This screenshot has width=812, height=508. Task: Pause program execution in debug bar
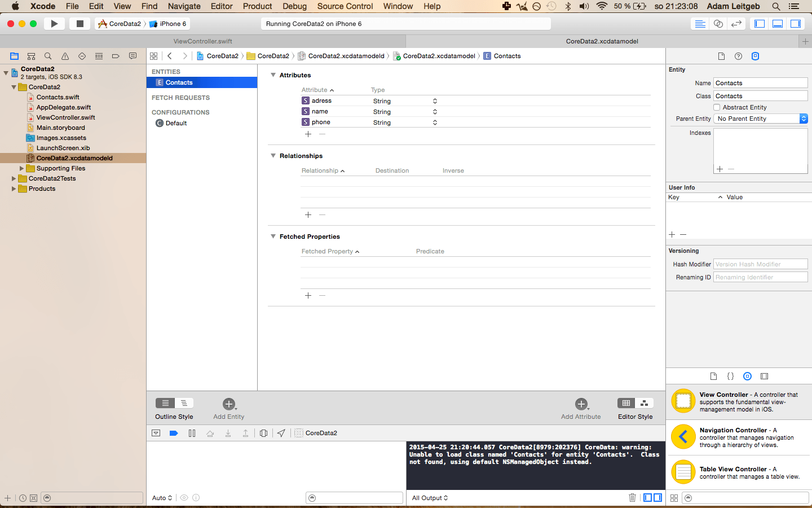[x=192, y=433]
